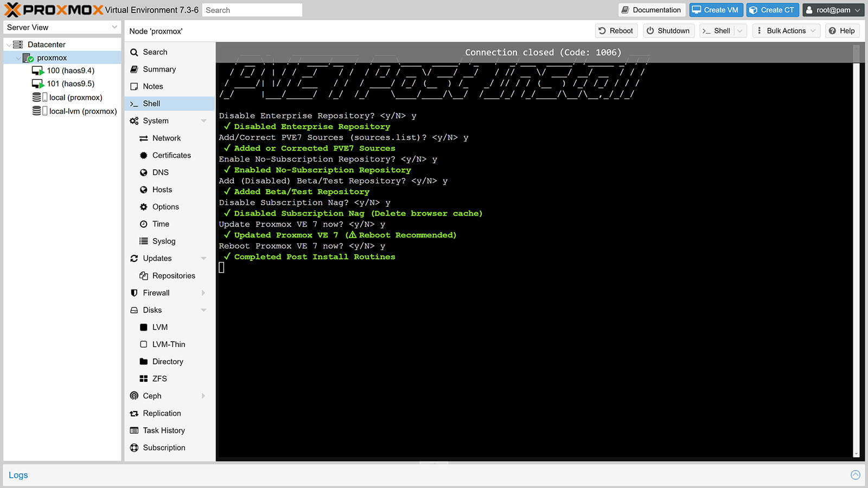Click the proxmox node icon in tree
868x488 pixels.
(28, 57)
